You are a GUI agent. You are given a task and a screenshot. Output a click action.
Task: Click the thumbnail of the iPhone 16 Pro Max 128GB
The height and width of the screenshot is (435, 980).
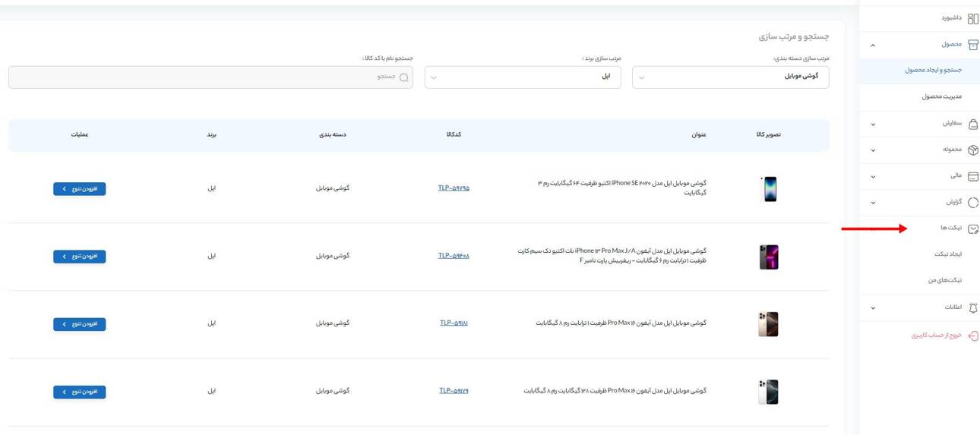point(768,392)
